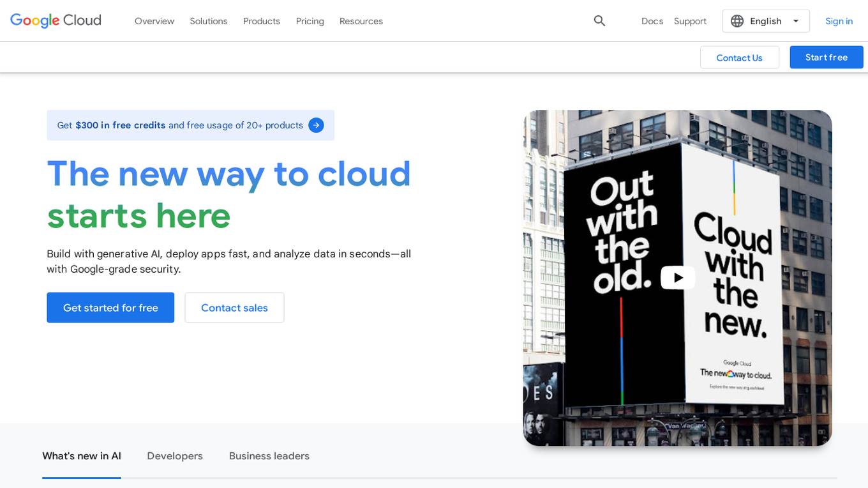Open the Solutions menu
This screenshot has height=488, width=868.
(209, 21)
